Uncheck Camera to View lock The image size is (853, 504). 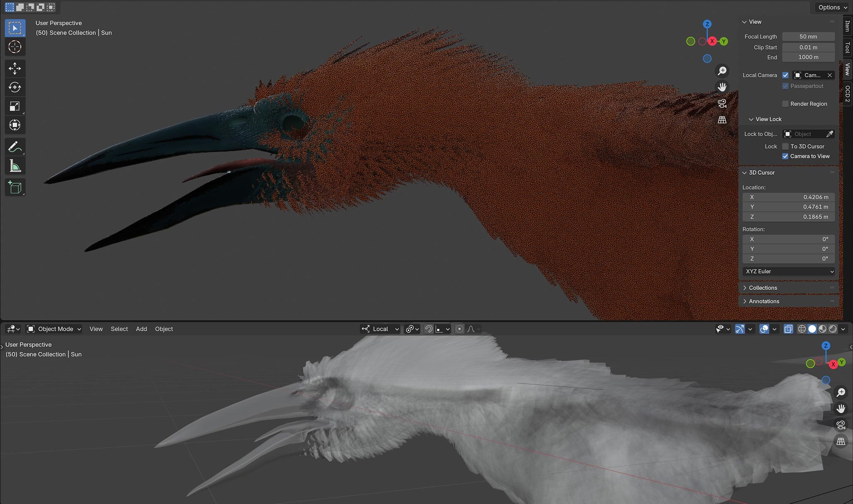[785, 156]
